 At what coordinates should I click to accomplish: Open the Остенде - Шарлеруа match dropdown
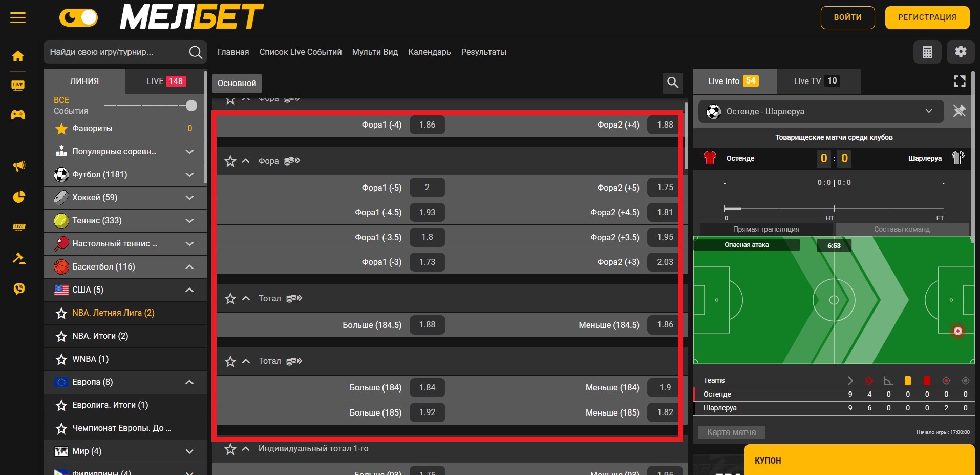pyautogui.click(x=821, y=111)
